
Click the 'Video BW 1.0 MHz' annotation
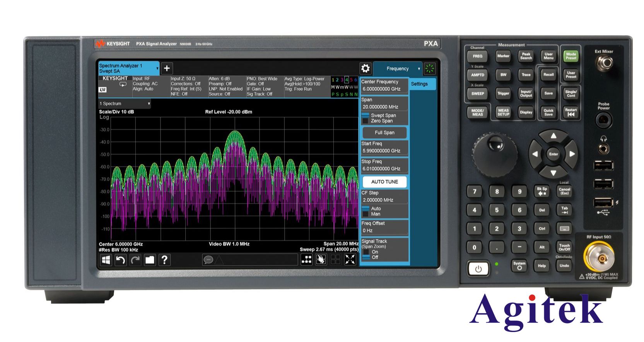click(x=229, y=244)
